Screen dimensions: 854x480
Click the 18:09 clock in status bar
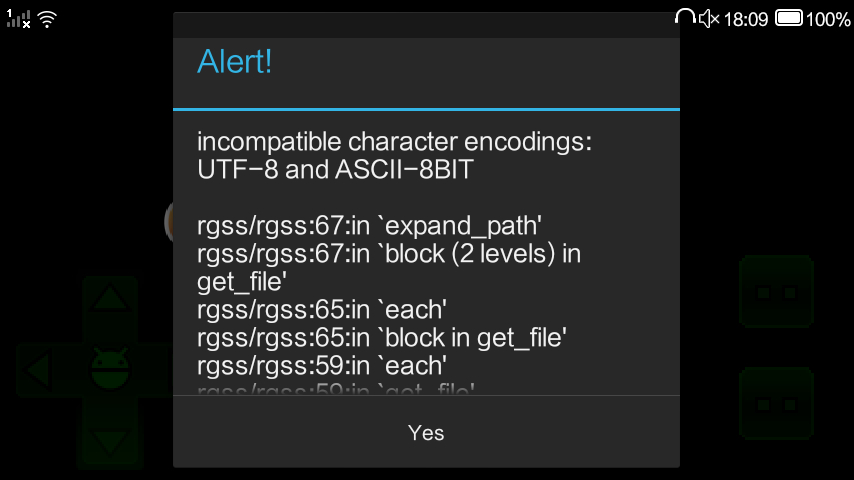(x=745, y=19)
